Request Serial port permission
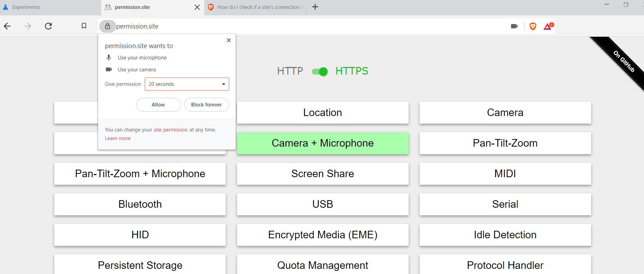This screenshot has width=644, height=274. [505, 204]
